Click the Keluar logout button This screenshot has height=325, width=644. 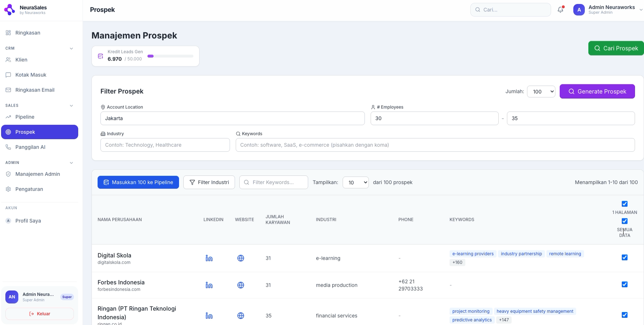[x=39, y=314]
